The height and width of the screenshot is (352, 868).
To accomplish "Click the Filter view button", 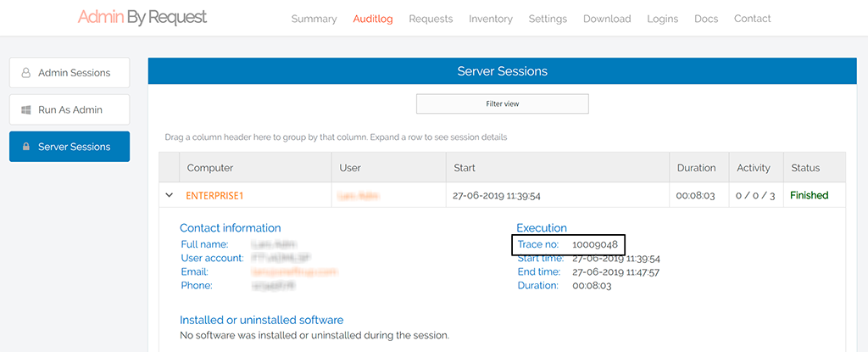I will [x=502, y=103].
